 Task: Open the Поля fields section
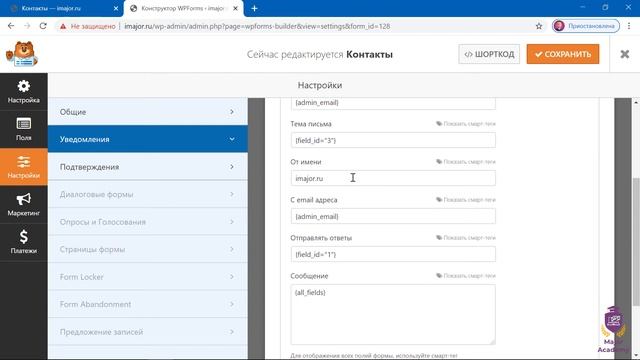24,129
